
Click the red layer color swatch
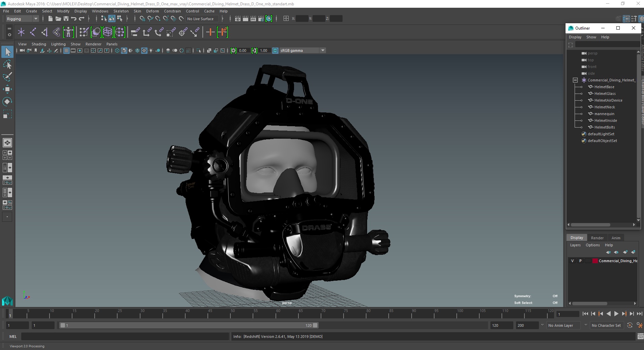(595, 261)
